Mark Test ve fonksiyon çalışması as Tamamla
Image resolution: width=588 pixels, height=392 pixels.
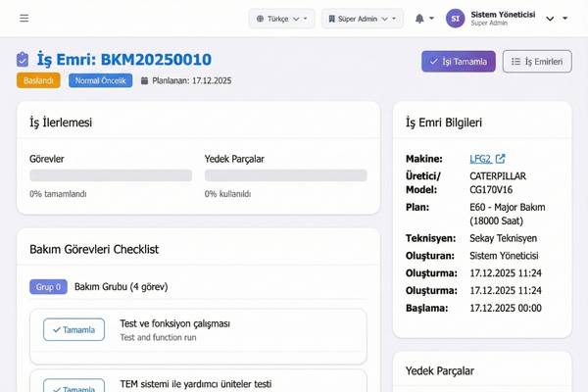point(73,329)
